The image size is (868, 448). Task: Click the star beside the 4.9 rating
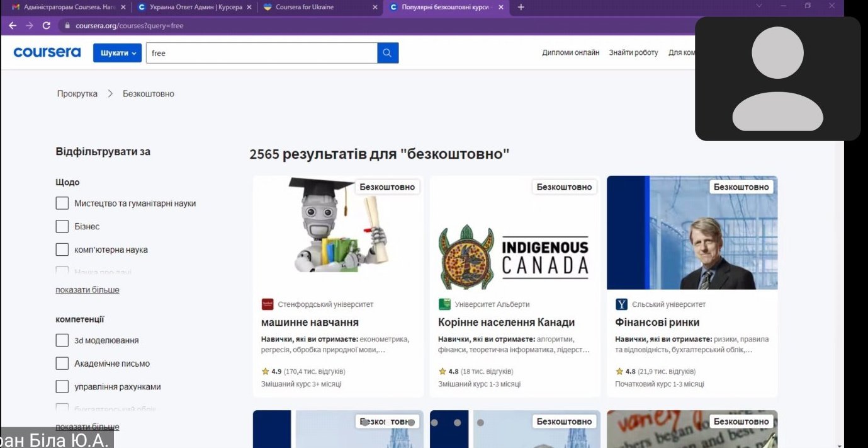266,371
